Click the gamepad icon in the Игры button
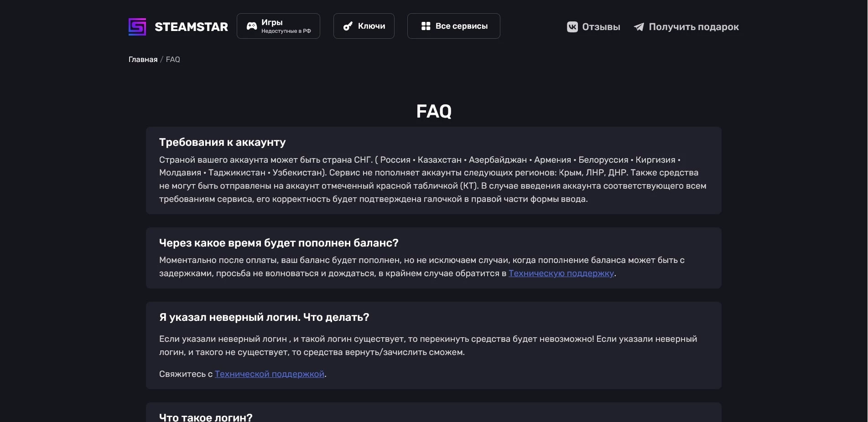Viewport: 868px width, 422px height. [x=252, y=26]
